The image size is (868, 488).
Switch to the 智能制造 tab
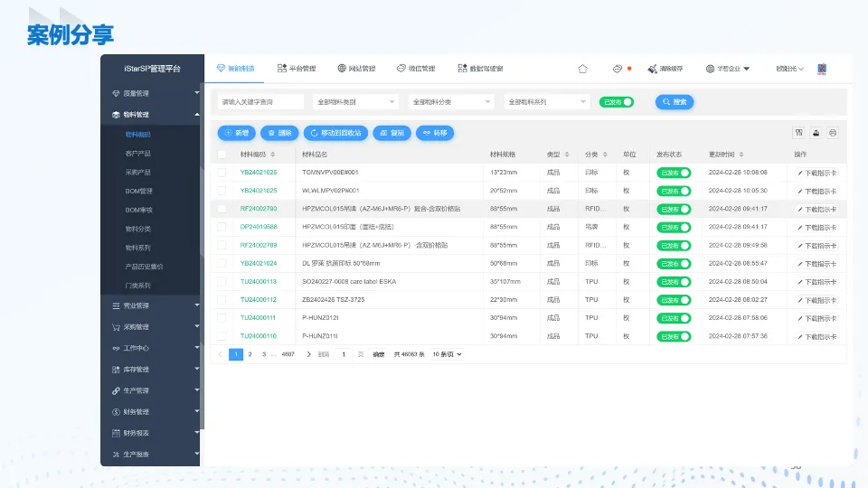(x=236, y=69)
